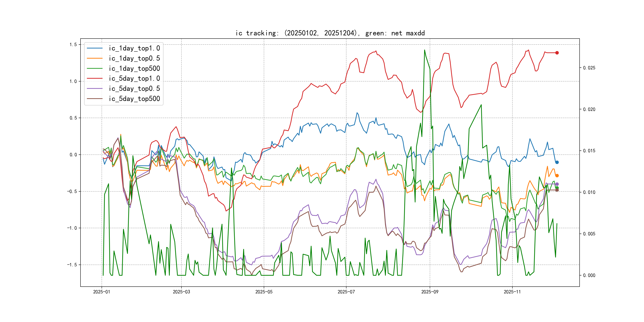Click the orange endpoint marker dot
Screen dimensions: 644x322
point(557,176)
